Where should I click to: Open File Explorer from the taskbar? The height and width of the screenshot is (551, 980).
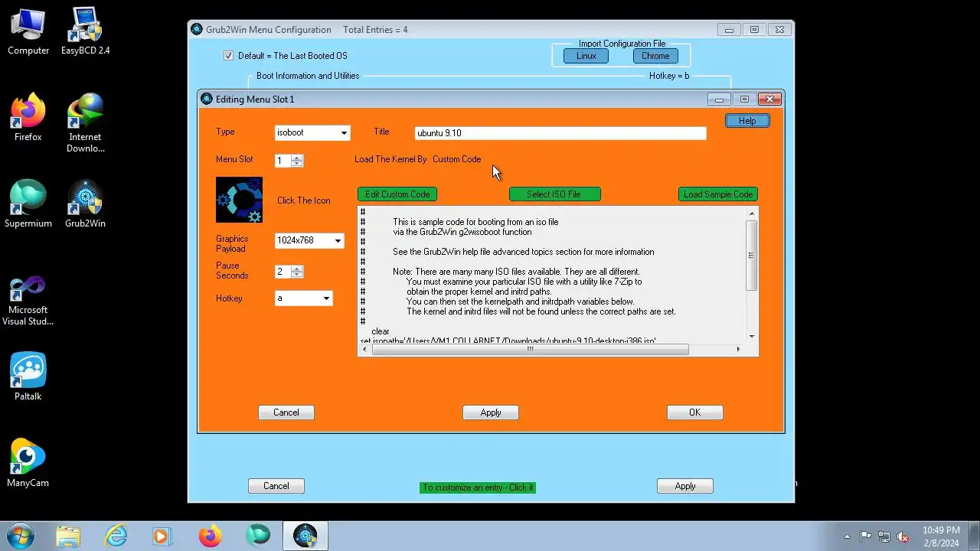(x=68, y=536)
